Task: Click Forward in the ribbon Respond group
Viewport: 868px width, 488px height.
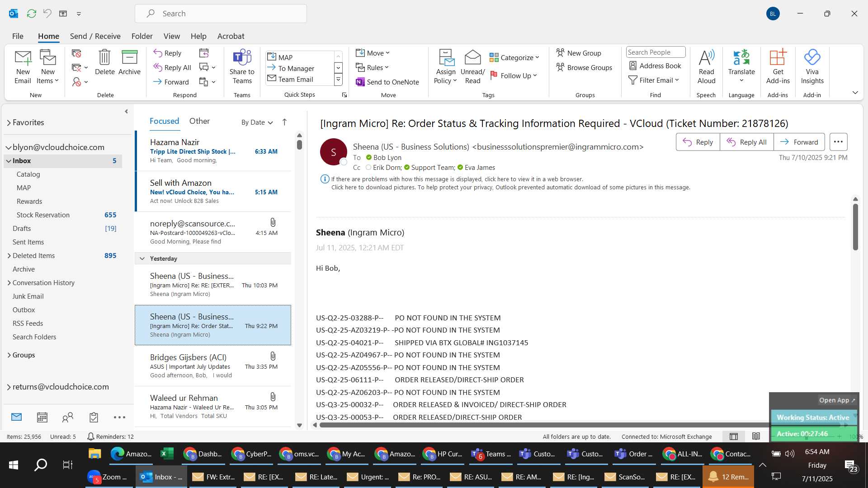Action: click(171, 82)
